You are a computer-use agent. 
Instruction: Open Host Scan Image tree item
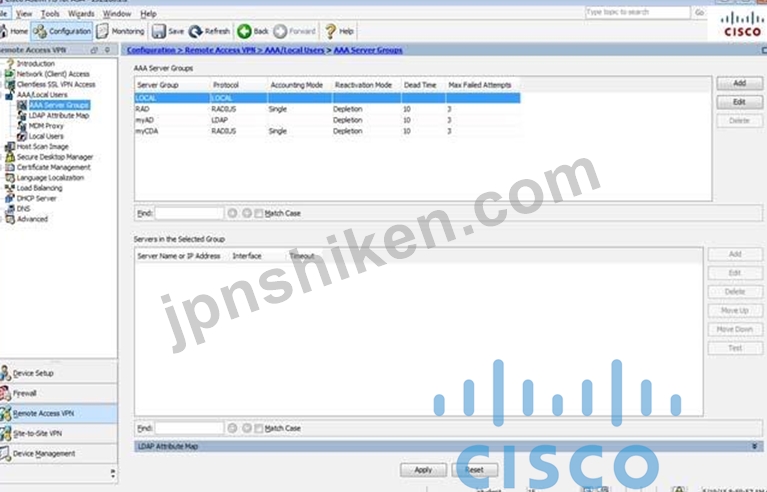point(43,146)
